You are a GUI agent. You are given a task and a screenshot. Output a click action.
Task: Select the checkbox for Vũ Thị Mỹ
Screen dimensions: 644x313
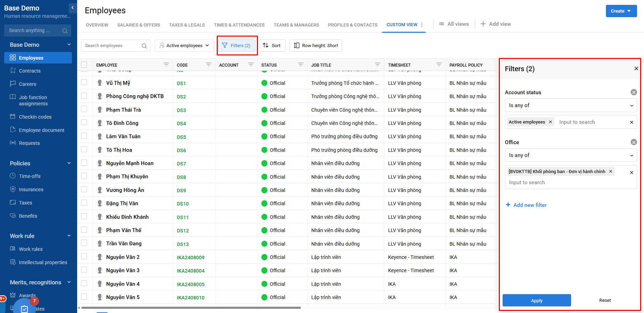click(84, 82)
